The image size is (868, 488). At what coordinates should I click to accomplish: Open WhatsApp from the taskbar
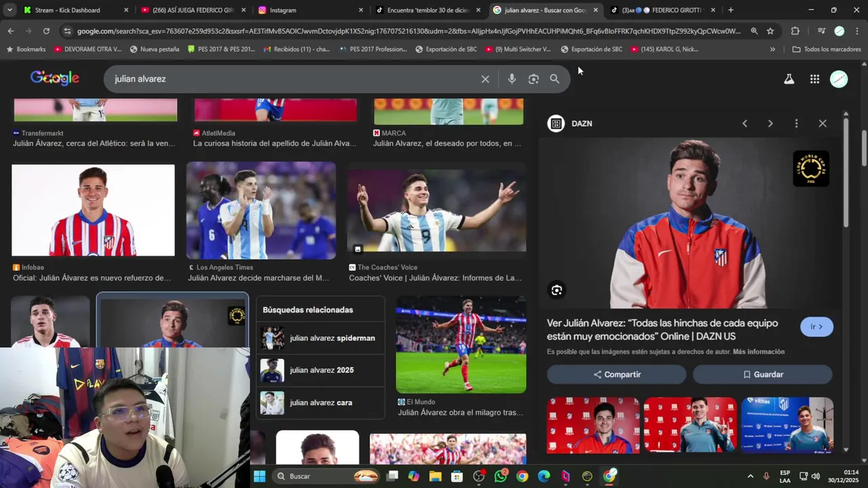point(500,476)
